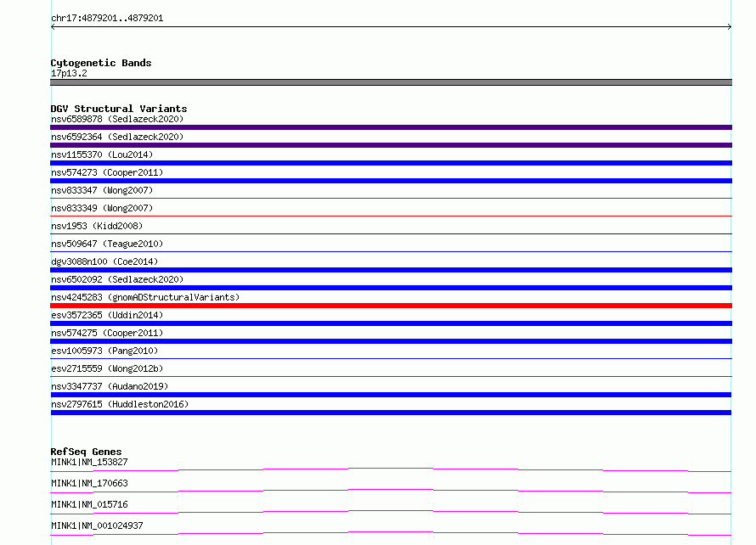The image size is (756, 545).
Task: Open variant nsv6502092 (Sedlazeck2020)
Action: 117,279
